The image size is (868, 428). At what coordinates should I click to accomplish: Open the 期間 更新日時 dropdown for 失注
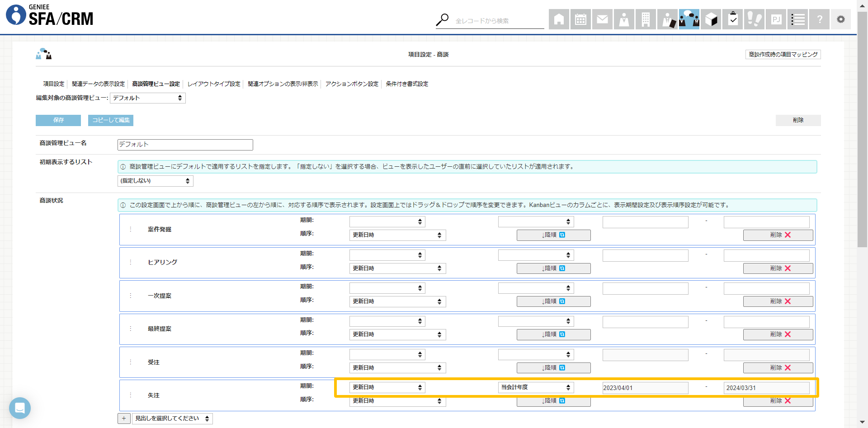[x=387, y=387]
